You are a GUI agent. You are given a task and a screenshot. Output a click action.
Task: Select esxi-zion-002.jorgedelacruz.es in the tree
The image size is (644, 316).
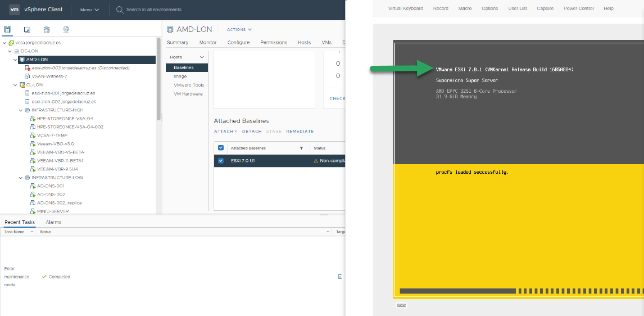64,102
